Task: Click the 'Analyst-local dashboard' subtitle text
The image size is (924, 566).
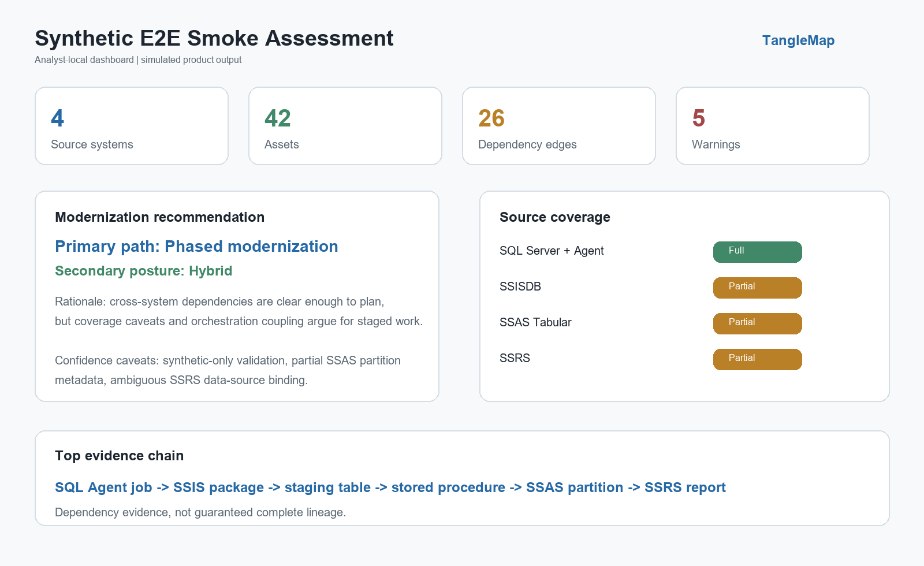Action: coord(84,60)
